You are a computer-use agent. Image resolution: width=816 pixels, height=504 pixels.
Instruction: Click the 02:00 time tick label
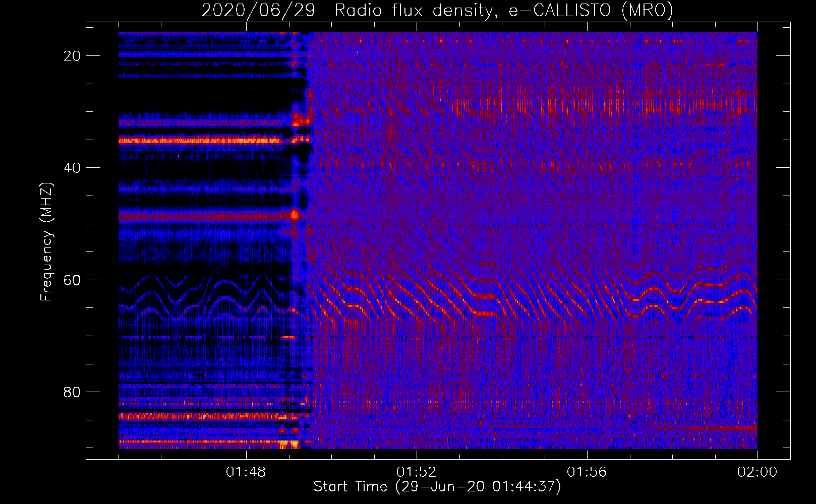point(757,472)
